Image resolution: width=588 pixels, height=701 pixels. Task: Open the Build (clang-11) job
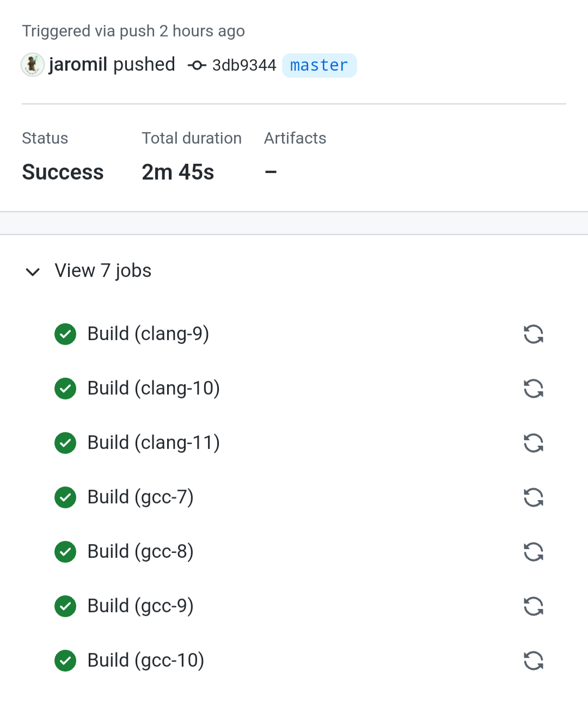[x=154, y=443]
